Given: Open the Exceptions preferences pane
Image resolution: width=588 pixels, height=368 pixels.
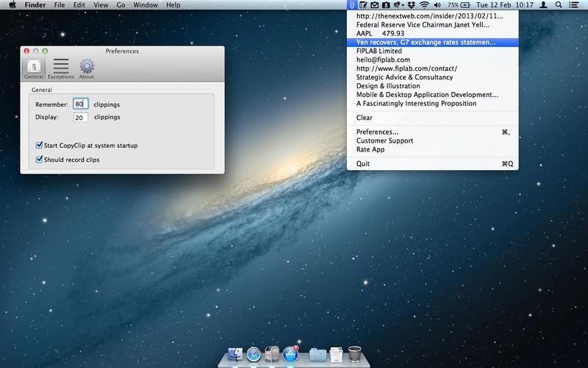Looking at the screenshot, I should click(61, 69).
